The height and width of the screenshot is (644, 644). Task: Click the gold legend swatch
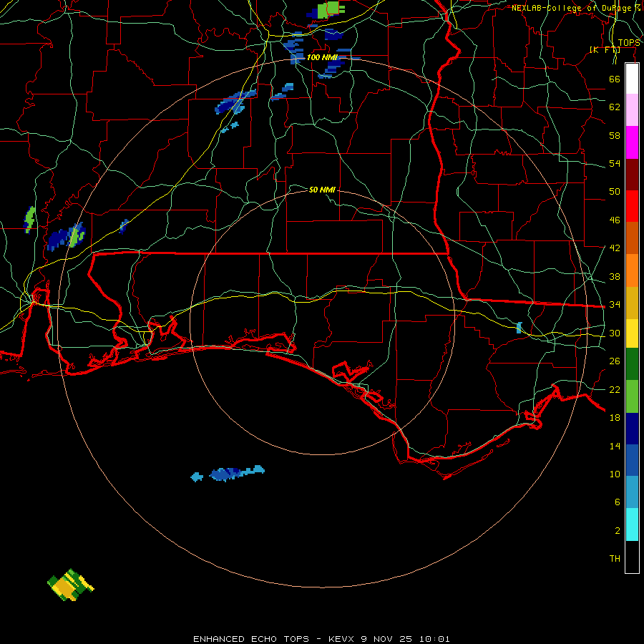click(x=632, y=303)
